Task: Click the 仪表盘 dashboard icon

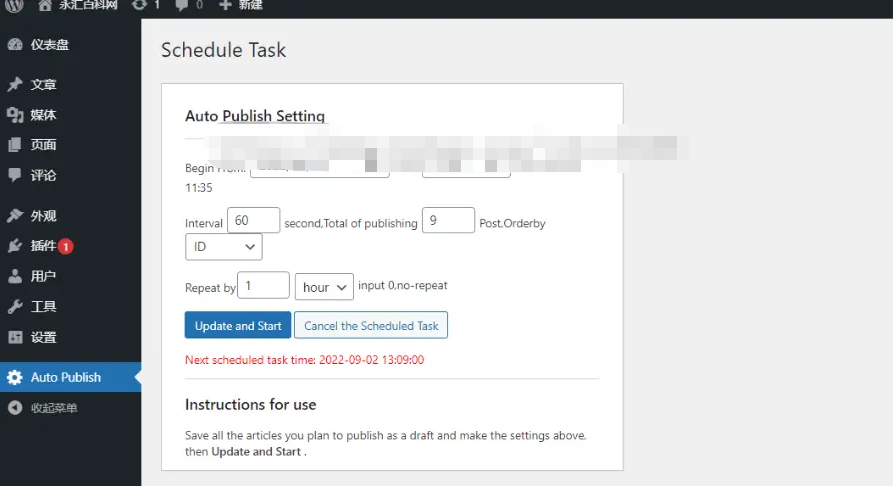Action: click(x=15, y=44)
